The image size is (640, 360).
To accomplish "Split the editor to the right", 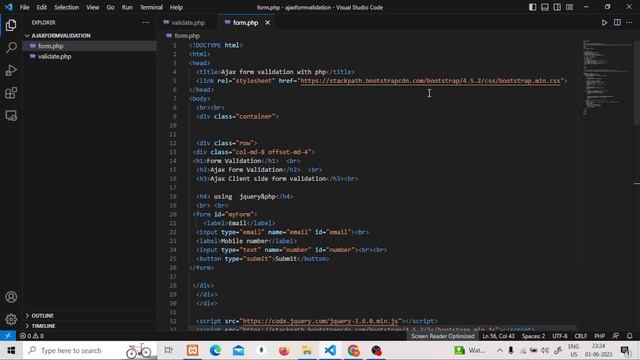I will pyautogui.click(x=617, y=22).
